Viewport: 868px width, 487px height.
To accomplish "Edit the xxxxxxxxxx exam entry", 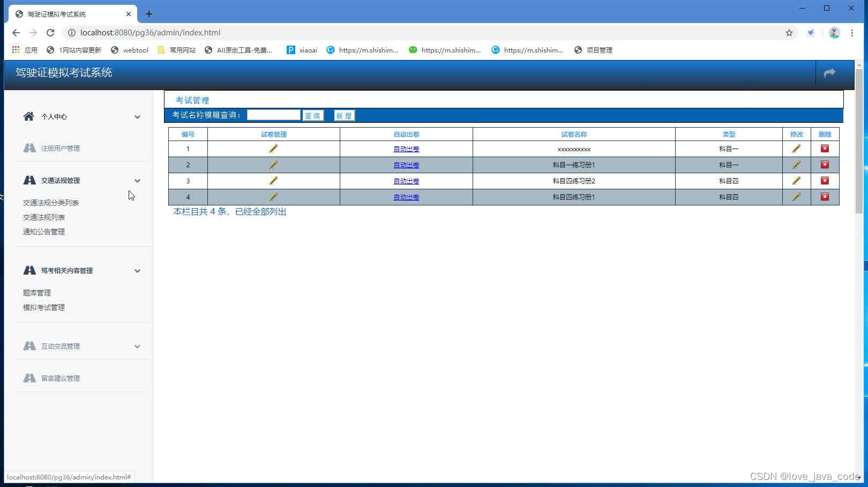I will [796, 149].
